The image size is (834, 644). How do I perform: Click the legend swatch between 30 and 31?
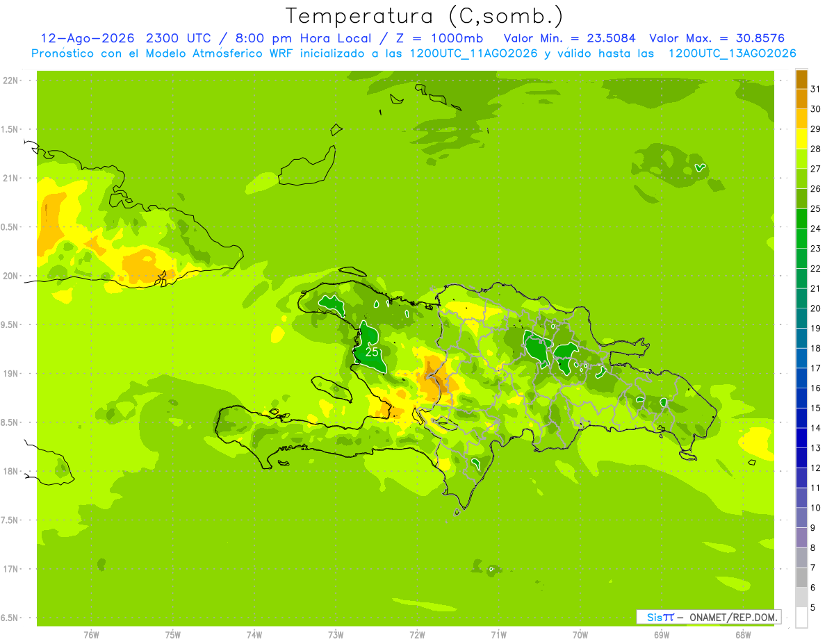[x=801, y=99]
